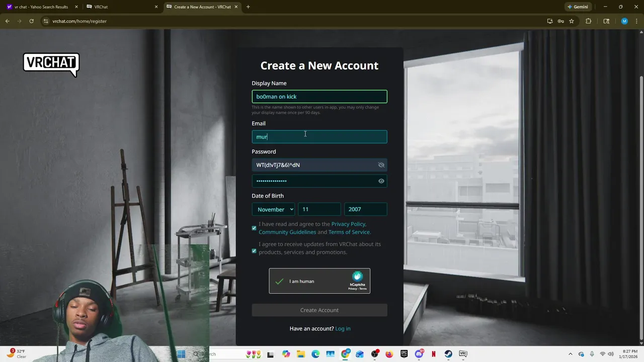Click the install app icon in address bar
The image size is (644, 362).
550,21
